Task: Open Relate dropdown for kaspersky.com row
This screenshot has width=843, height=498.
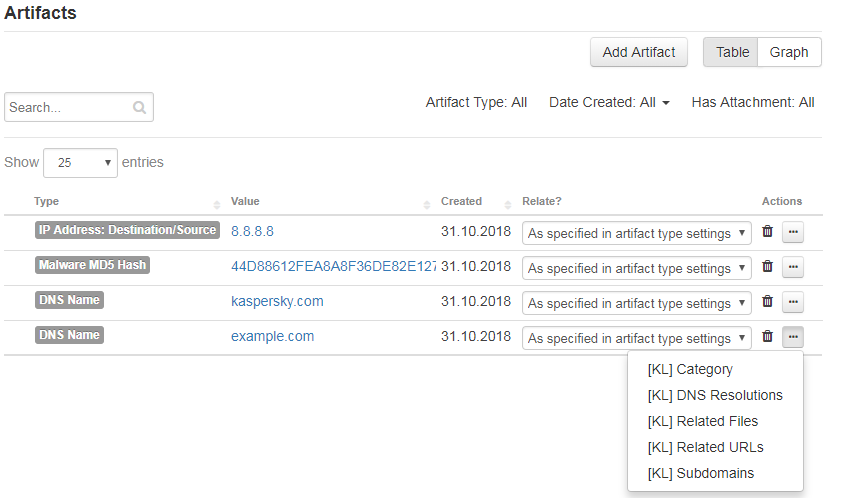Action: [x=637, y=303]
